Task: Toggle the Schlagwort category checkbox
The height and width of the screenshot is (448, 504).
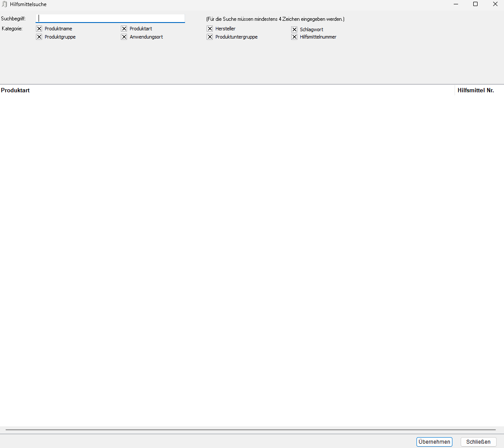Action: click(295, 29)
